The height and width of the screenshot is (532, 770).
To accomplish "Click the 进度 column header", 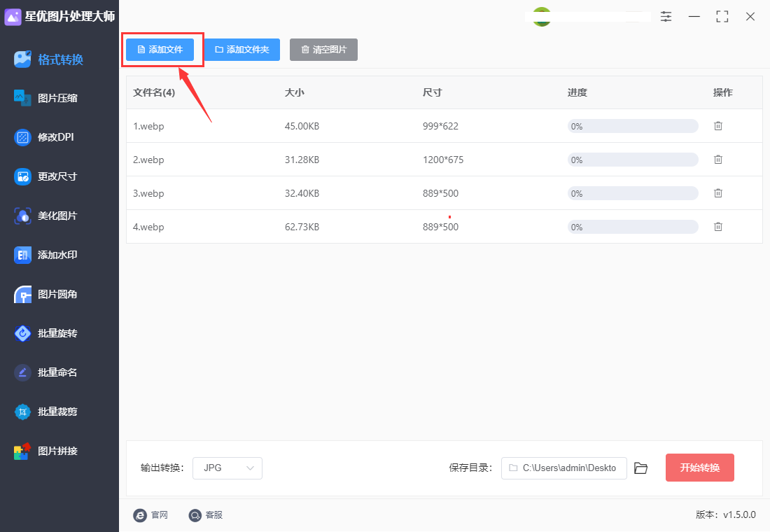I will click(577, 92).
